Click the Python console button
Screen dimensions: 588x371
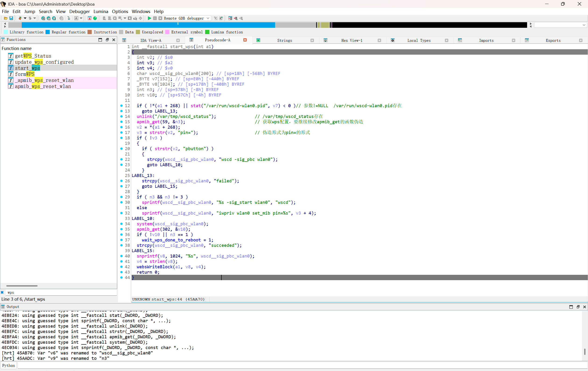click(9, 366)
